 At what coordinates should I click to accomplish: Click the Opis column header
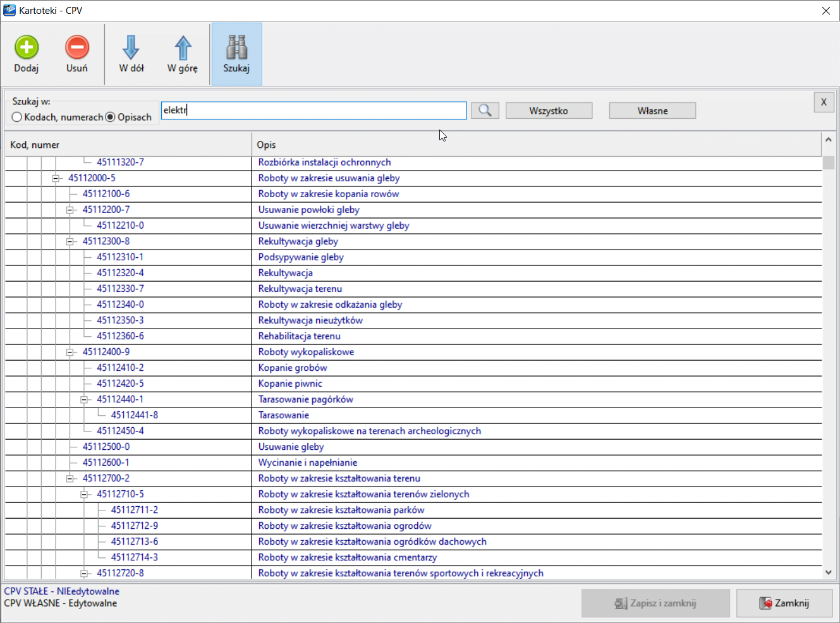pos(537,145)
